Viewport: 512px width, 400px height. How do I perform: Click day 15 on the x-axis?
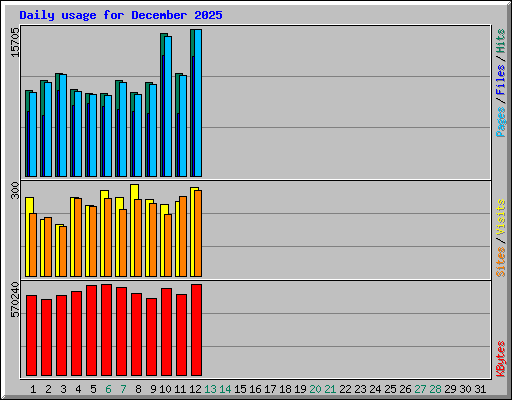coord(240,389)
